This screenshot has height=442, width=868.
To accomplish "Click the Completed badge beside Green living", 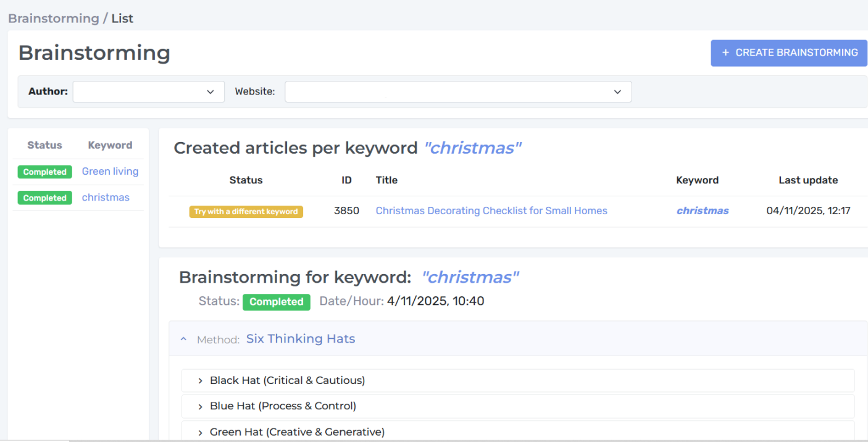I will [x=44, y=172].
